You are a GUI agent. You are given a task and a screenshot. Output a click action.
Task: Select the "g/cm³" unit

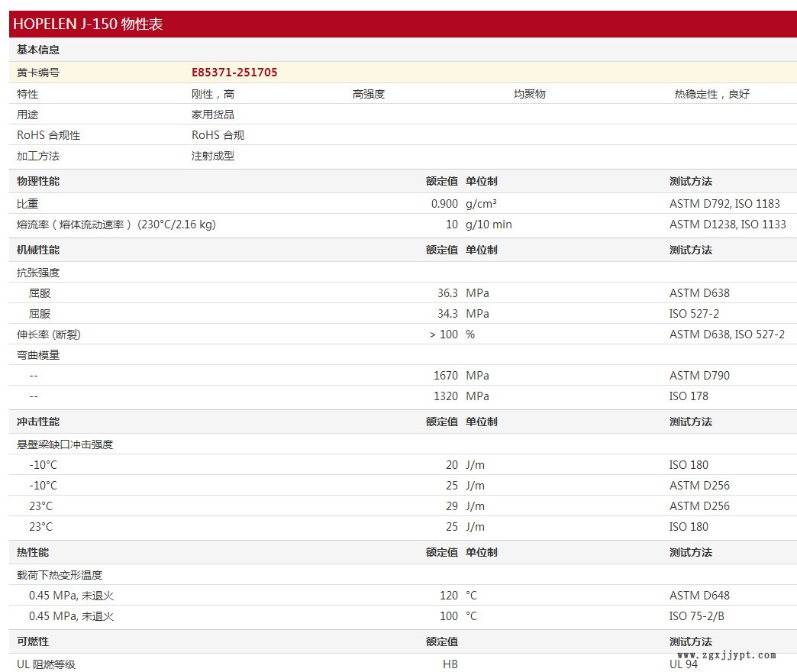(x=482, y=204)
